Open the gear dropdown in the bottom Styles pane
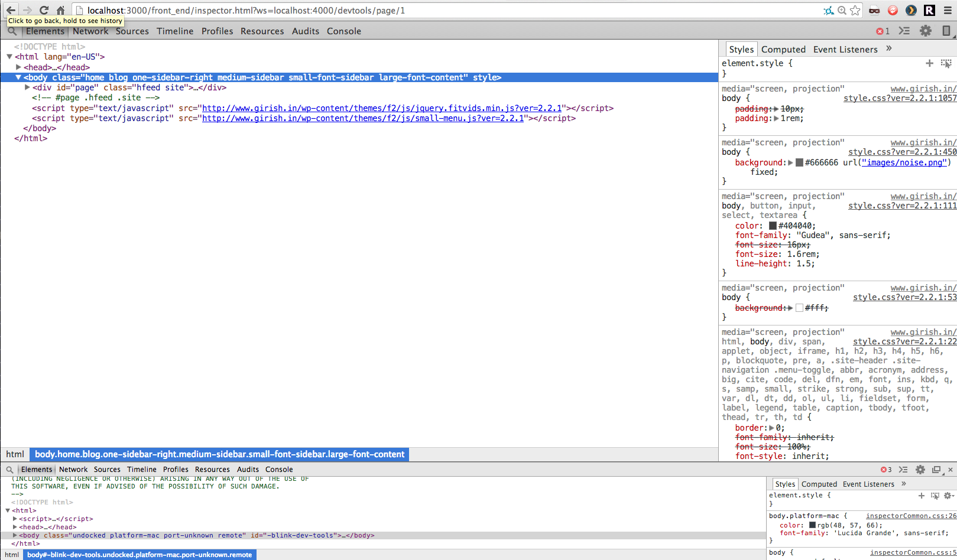Viewport: 957px width, 560px height. (x=948, y=496)
